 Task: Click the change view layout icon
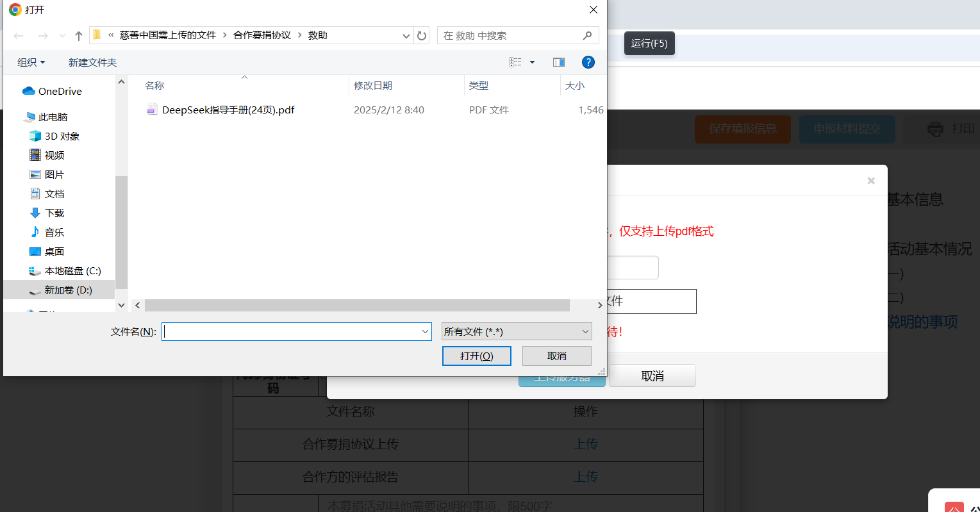515,62
